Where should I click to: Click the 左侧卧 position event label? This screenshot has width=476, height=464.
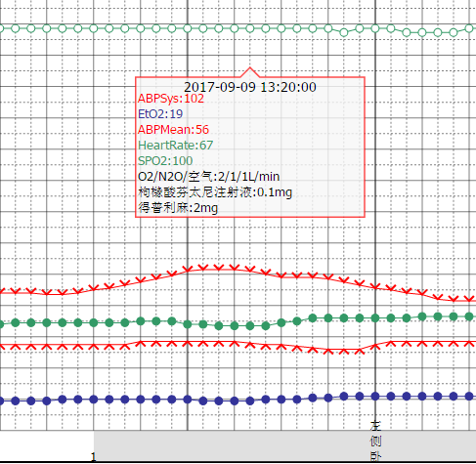coord(375,441)
